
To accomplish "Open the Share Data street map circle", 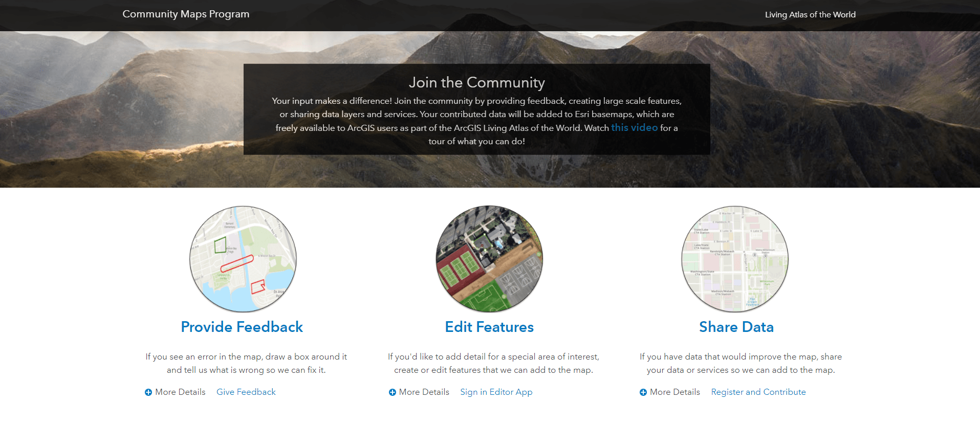I will (735, 259).
